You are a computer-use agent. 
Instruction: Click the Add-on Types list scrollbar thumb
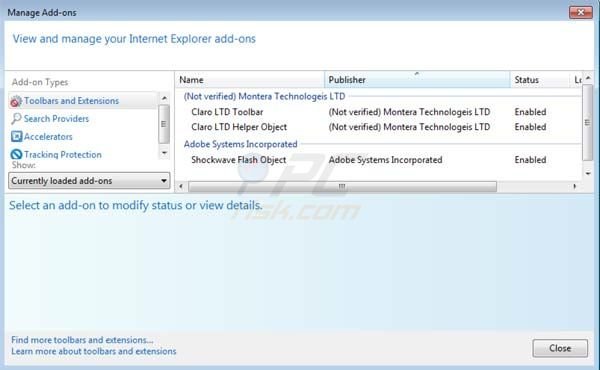(x=164, y=124)
